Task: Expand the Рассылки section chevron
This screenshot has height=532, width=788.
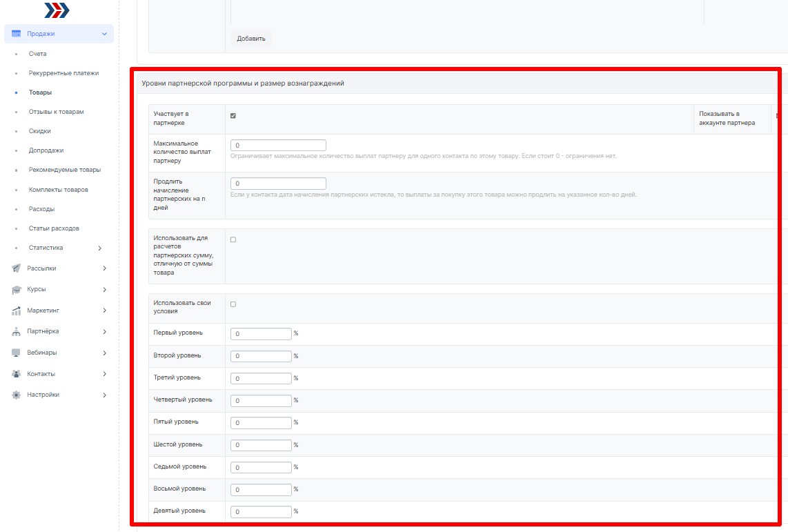Action: point(104,268)
